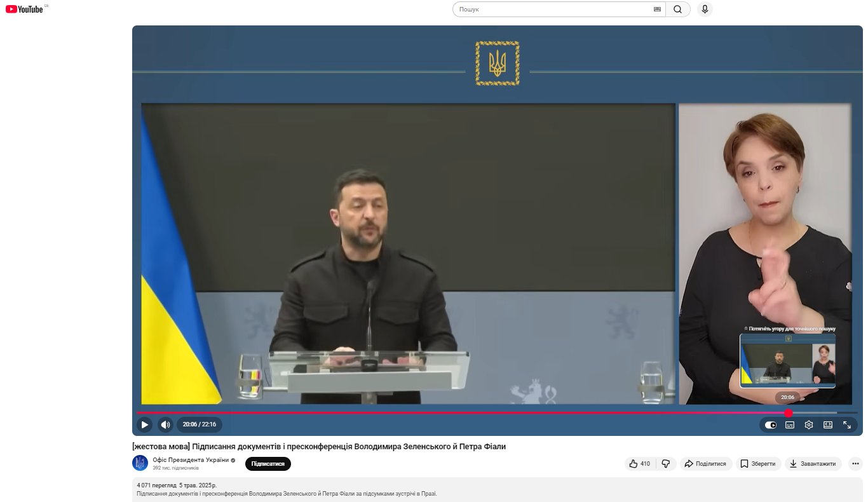
Task: Play the video
Action: point(145,424)
